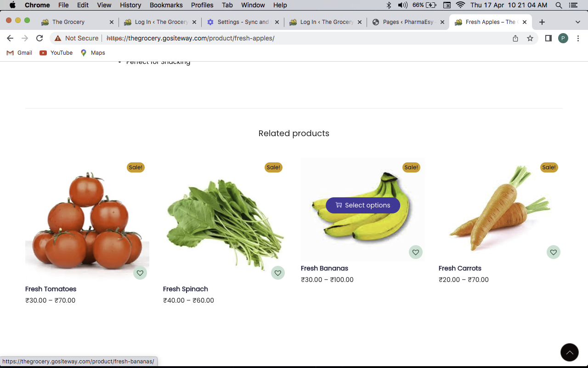This screenshot has height=368, width=588.
Task: Toggle wishlist heart on Fresh Bananas
Action: click(x=416, y=252)
